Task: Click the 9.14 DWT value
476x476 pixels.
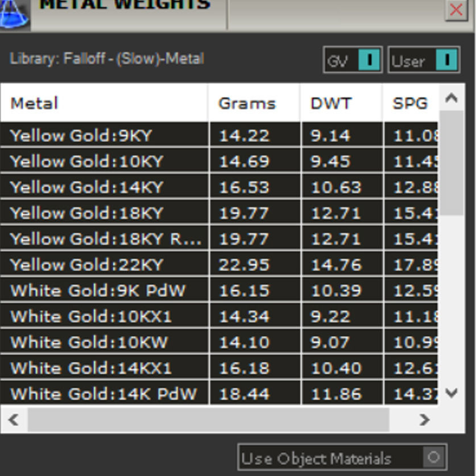Action: (x=330, y=135)
